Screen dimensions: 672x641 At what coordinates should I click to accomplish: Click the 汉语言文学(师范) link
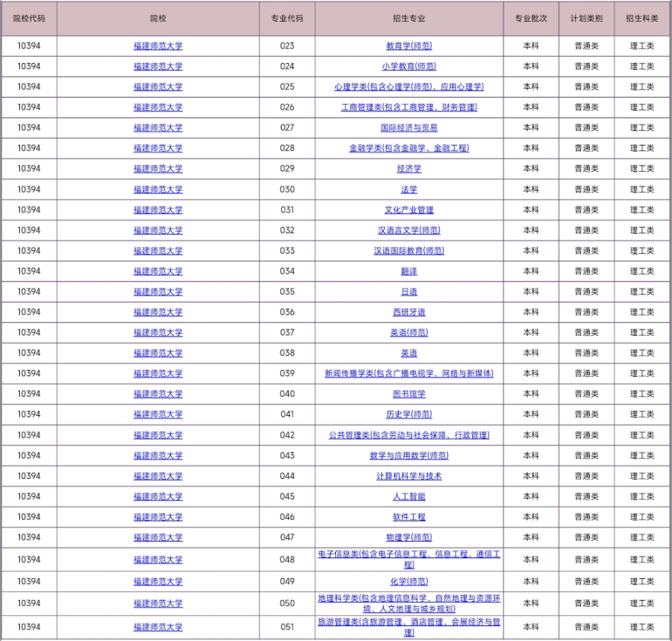tap(408, 230)
